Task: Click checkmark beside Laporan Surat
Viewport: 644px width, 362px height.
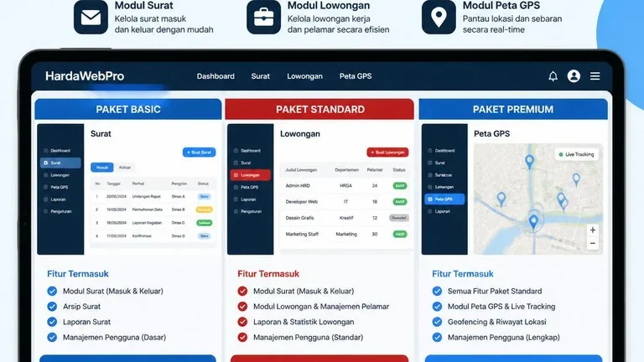Action: pyautogui.click(x=52, y=322)
